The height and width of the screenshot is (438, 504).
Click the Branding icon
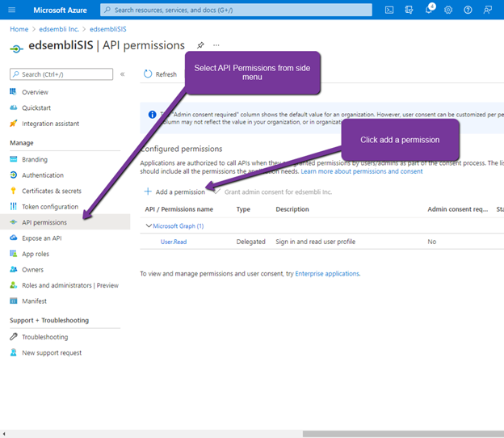[x=13, y=159]
